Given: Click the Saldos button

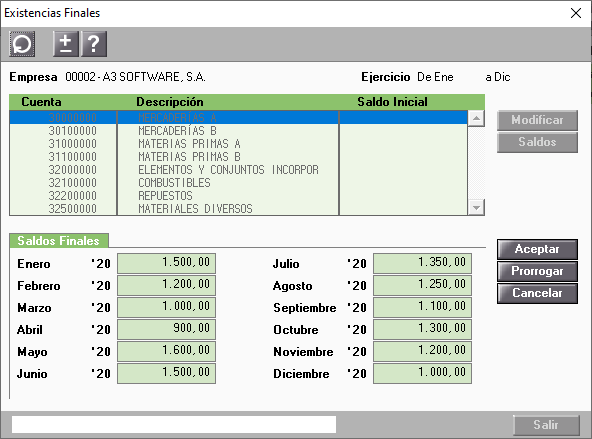Looking at the screenshot, I should pyautogui.click(x=537, y=142).
